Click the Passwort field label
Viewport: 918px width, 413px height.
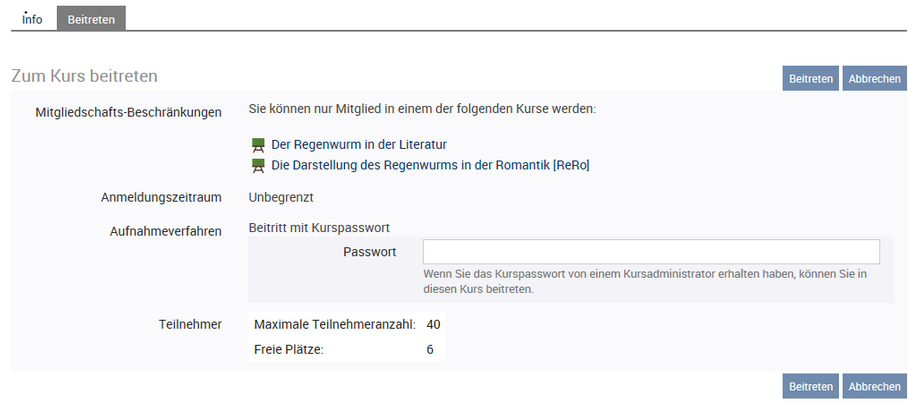369,252
